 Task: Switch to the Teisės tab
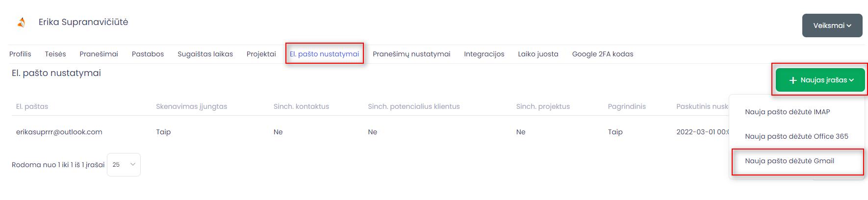[x=55, y=54]
